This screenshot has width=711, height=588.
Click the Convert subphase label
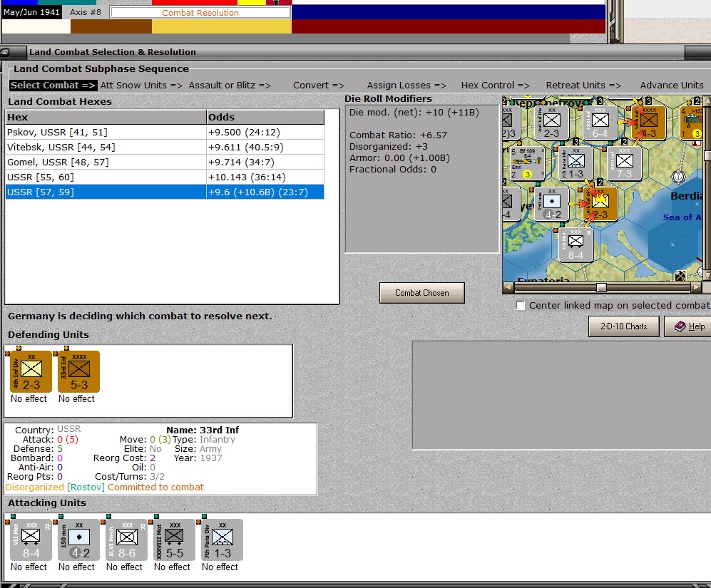pyautogui.click(x=318, y=86)
